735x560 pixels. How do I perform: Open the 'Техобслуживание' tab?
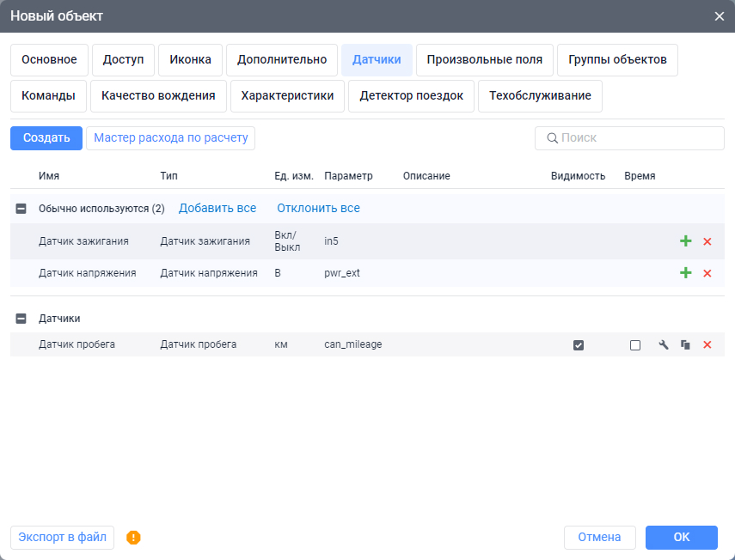click(x=540, y=96)
